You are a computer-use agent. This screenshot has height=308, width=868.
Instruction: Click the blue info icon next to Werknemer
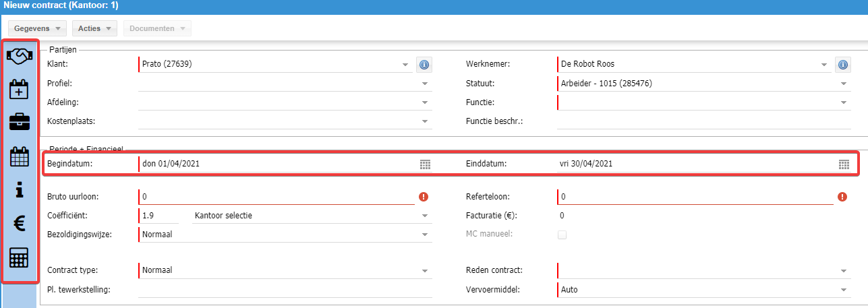(842, 65)
